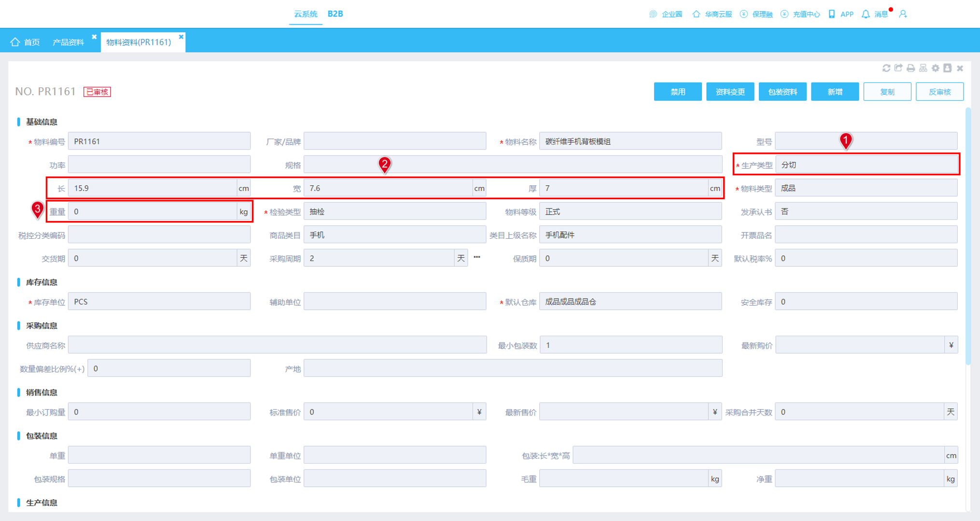
Task: Switch to the 产品资料 tab
Action: [x=68, y=42]
